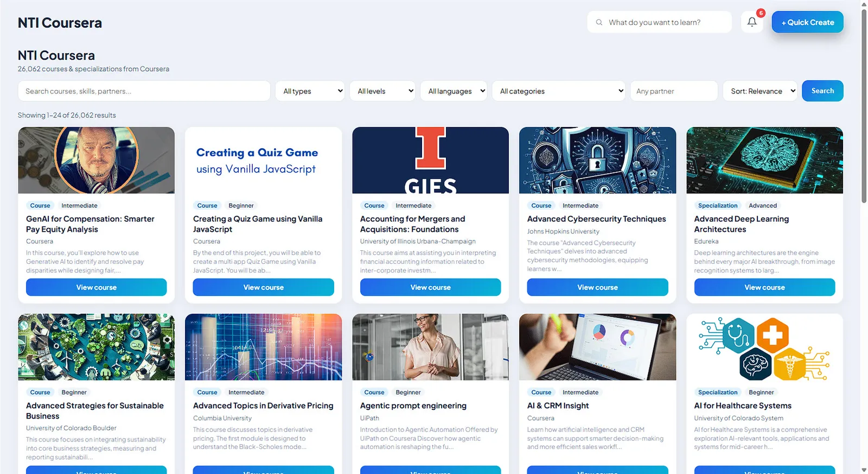This screenshot has height=474, width=868.
Task: Click the Search courses, skills, partners field
Action: click(144, 91)
